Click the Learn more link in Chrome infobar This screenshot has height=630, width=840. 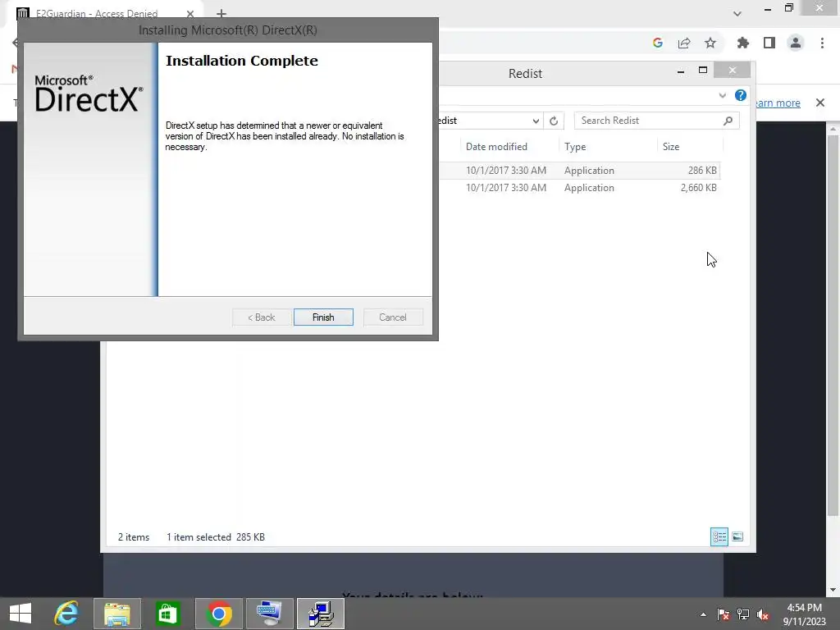pos(778,103)
